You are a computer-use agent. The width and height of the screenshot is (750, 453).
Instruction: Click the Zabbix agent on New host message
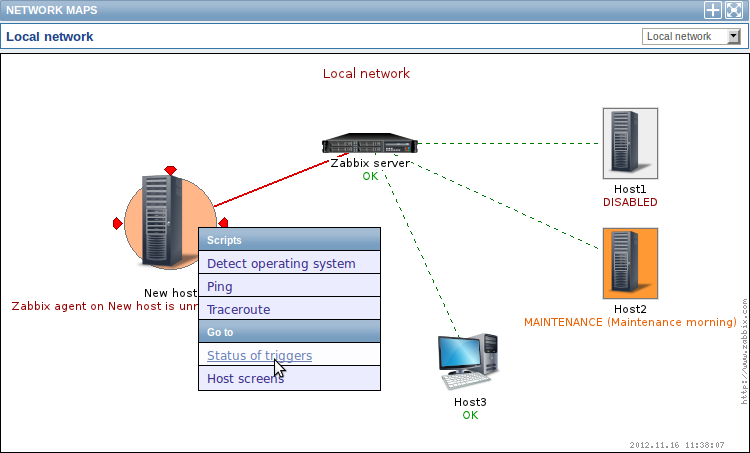point(105,306)
